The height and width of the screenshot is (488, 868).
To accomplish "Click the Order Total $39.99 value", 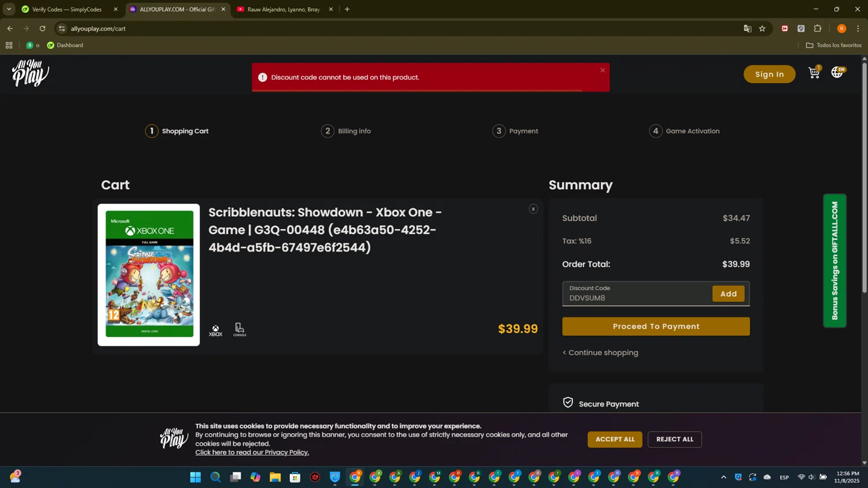I will tap(735, 264).
